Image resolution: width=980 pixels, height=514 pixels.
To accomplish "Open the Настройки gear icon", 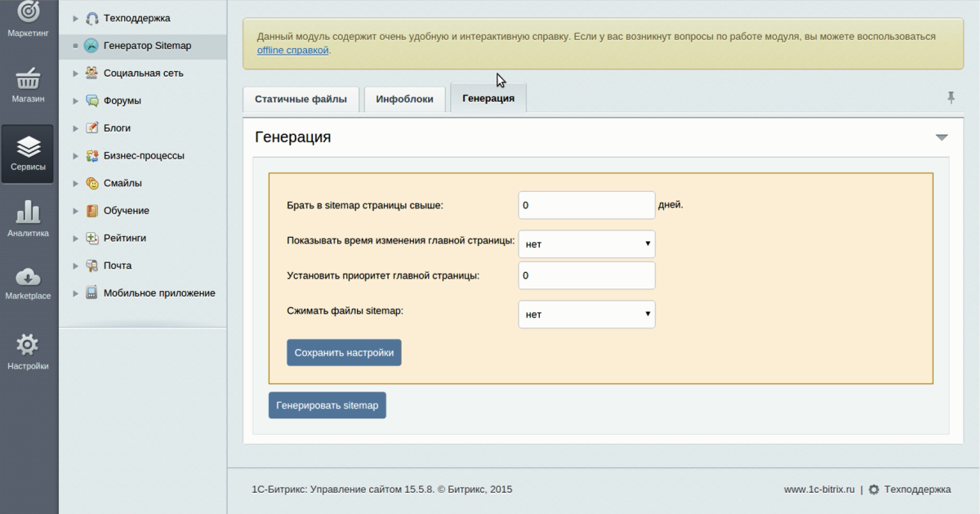I will click(x=28, y=346).
